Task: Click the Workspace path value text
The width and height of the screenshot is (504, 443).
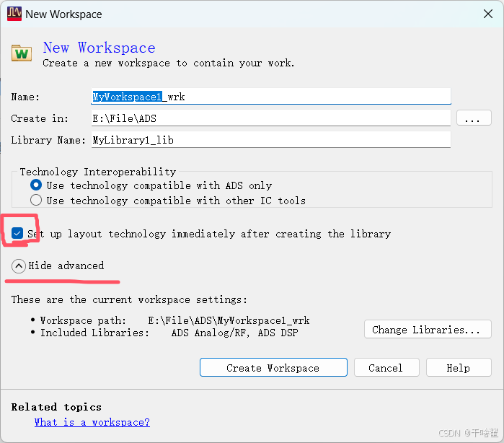Action: 229,320
